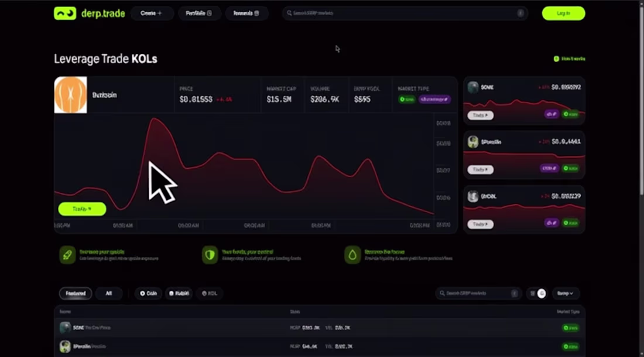Click Trade on the bottom side card

pyautogui.click(x=480, y=224)
